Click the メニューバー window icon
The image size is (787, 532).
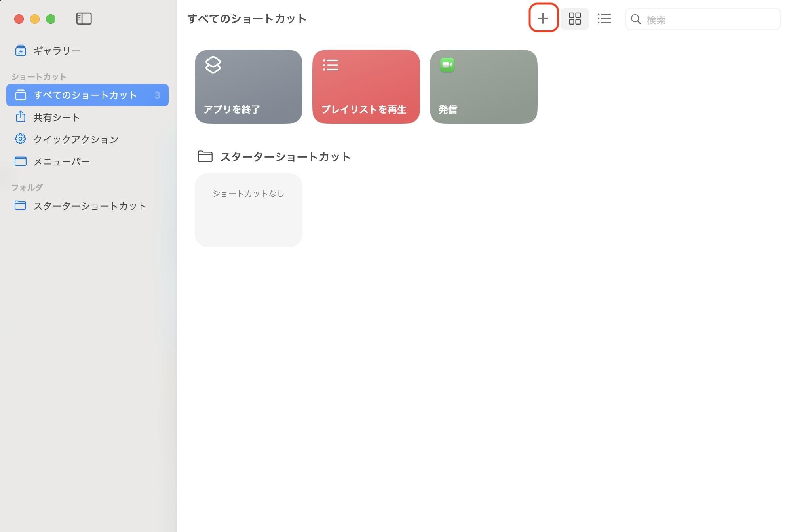[21, 161]
